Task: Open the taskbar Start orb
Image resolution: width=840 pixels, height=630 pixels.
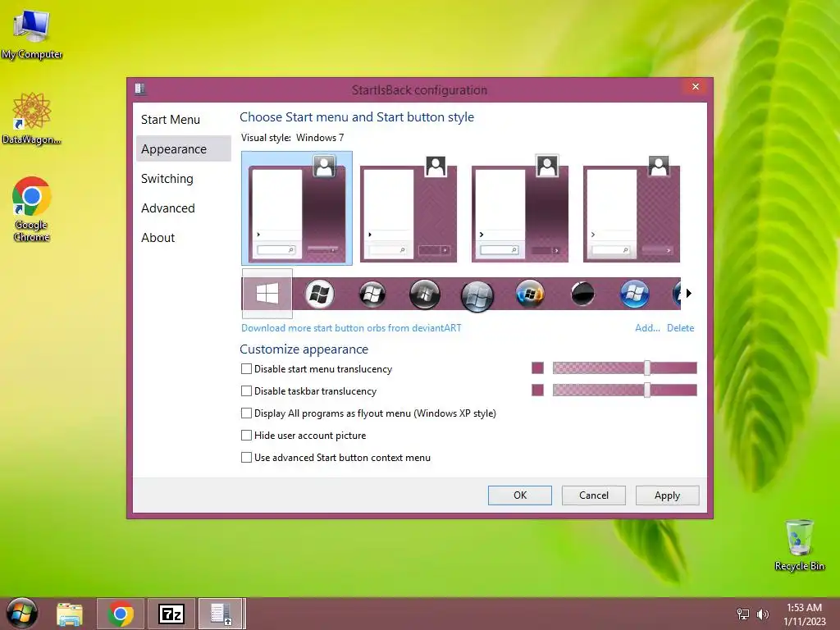Action: (x=21, y=614)
